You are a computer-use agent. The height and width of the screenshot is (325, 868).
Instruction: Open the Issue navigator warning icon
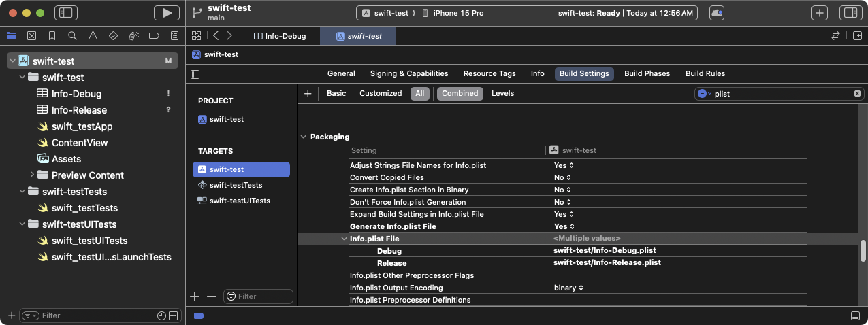pyautogui.click(x=93, y=35)
